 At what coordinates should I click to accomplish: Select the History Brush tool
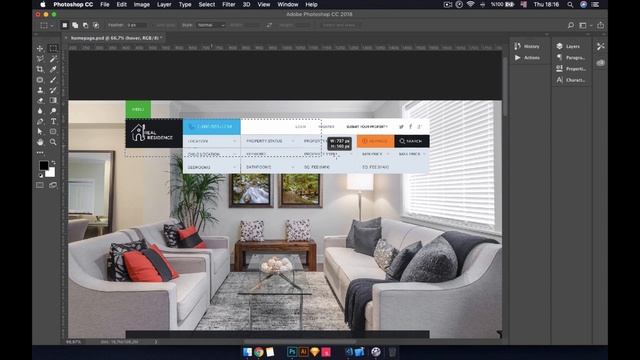coord(53,90)
